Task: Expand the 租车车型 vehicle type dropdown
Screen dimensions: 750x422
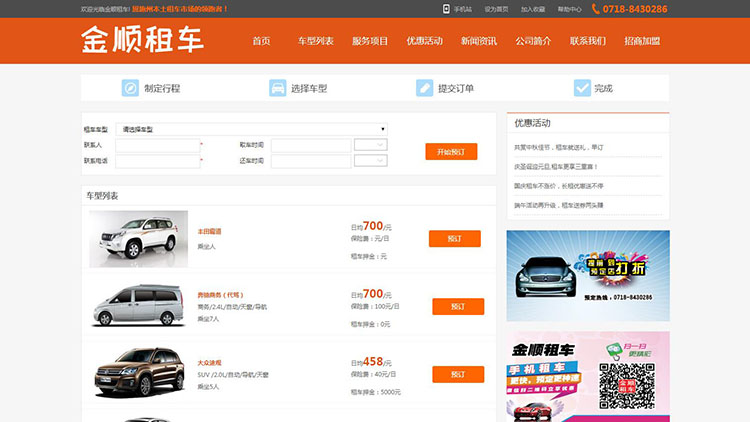Action: pos(254,129)
